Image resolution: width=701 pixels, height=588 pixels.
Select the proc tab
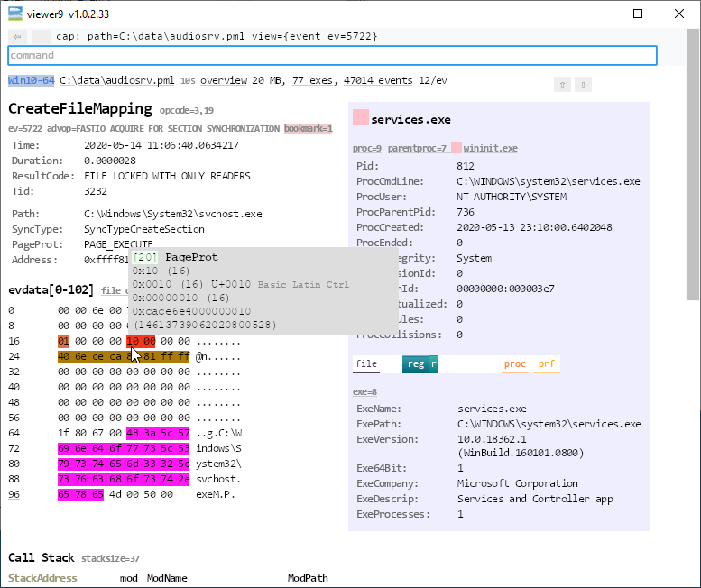click(x=514, y=364)
